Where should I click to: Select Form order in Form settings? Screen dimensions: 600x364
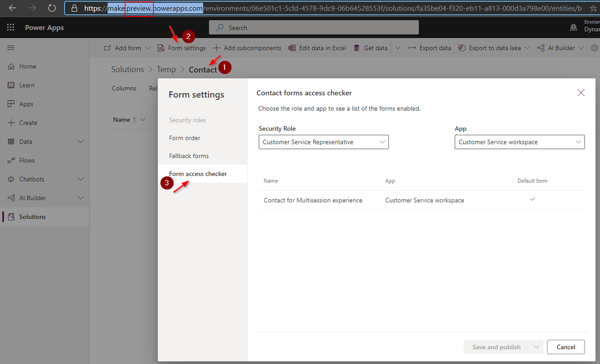(x=184, y=138)
